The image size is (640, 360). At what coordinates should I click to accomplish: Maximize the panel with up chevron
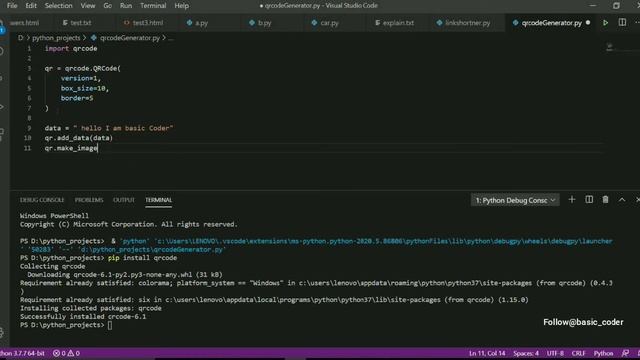pyautogui.click(x=622, y=200)
